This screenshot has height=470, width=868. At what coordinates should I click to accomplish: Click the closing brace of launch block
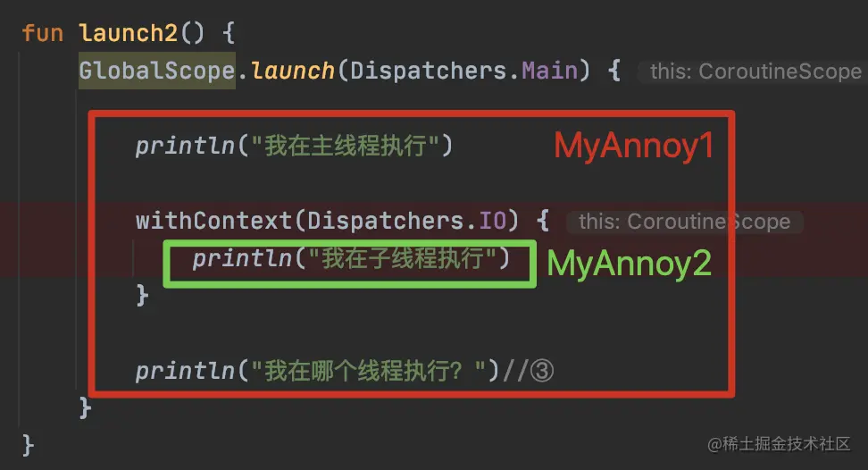(85, 408)
